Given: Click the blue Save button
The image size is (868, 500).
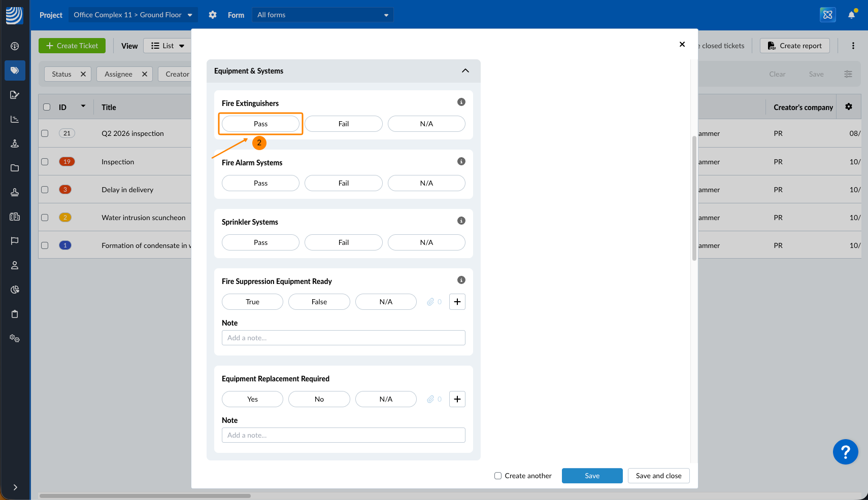Looking at the screenshot, I should click(592, 476).
